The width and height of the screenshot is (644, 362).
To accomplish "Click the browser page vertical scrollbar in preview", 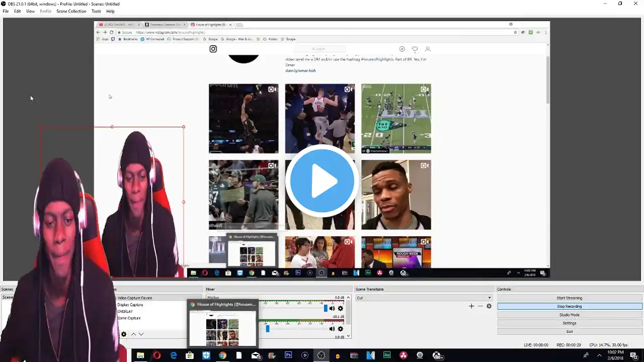I will tap(547, 80).
